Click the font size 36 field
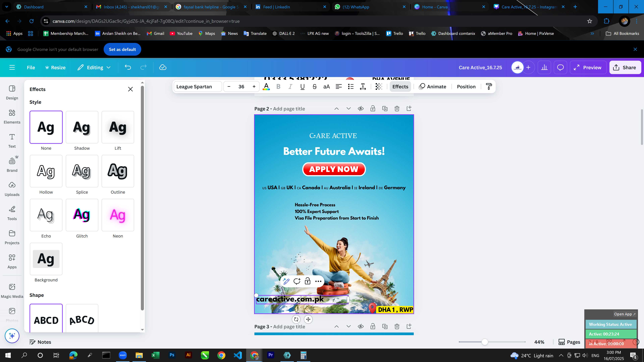644x362 pixels. [x=241, y=86]
